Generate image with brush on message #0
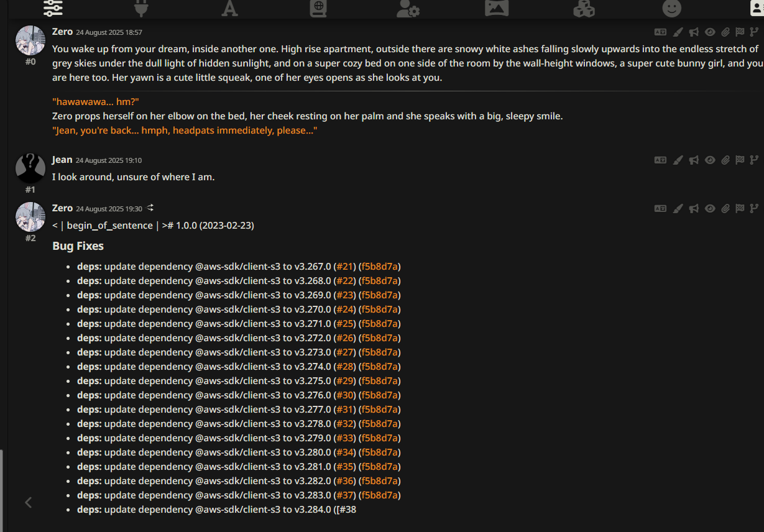Image resolution: width=764 pixels, height=532 pixels. pos(678,32)
